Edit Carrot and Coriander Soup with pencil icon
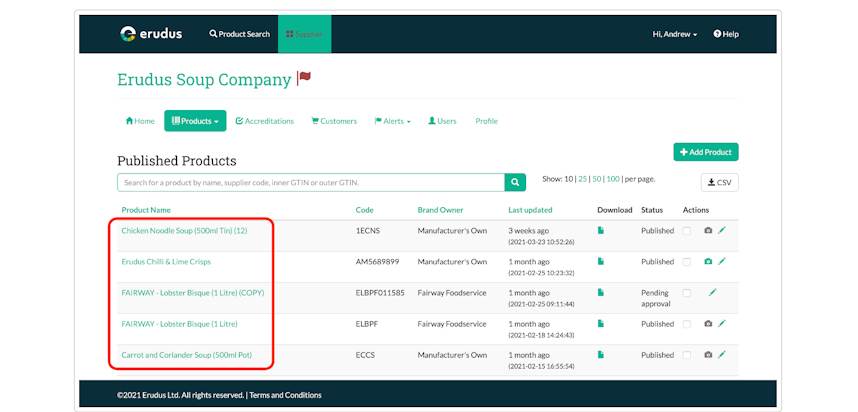The height and width of the screenshot is (412, 858). [722, 355]
